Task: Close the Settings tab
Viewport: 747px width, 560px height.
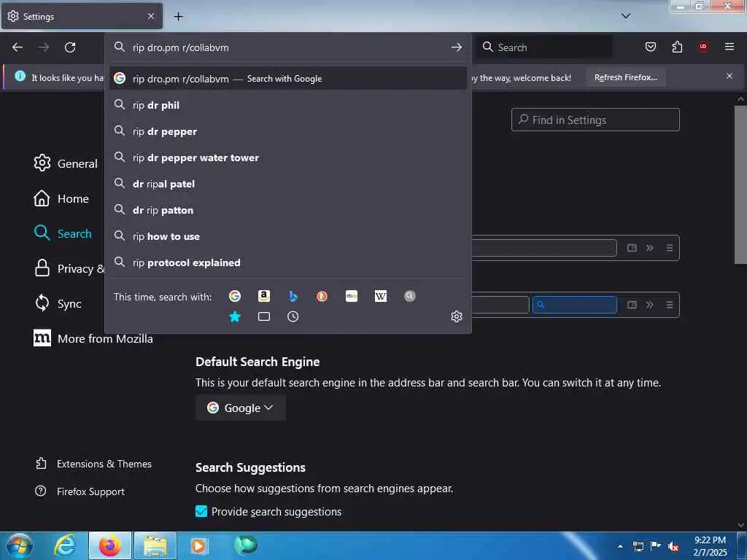Action: pyautogui.click(x=151, y=16)
